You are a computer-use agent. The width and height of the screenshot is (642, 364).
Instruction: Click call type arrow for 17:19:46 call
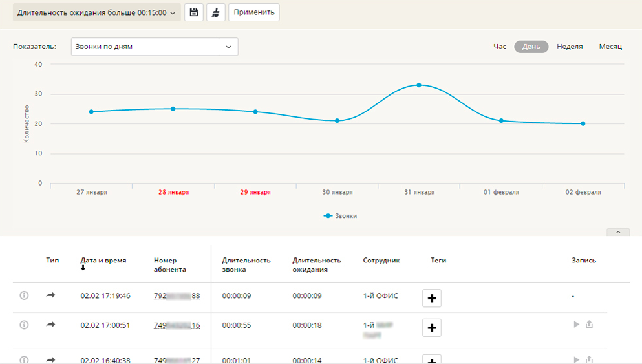51,295
